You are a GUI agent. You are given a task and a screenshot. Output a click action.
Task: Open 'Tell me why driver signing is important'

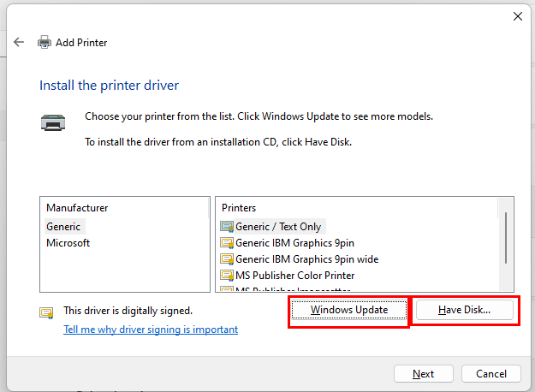(151, 330)
